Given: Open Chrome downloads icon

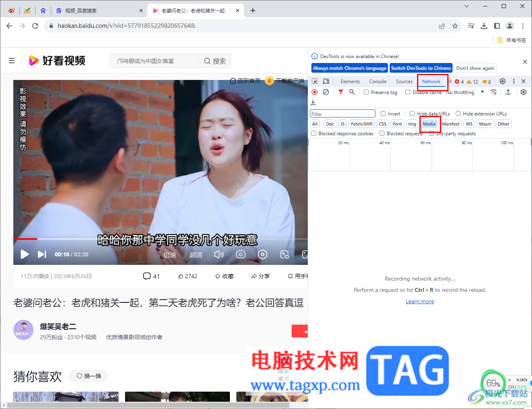Looking at the screenshot, I should coord(484,26).
